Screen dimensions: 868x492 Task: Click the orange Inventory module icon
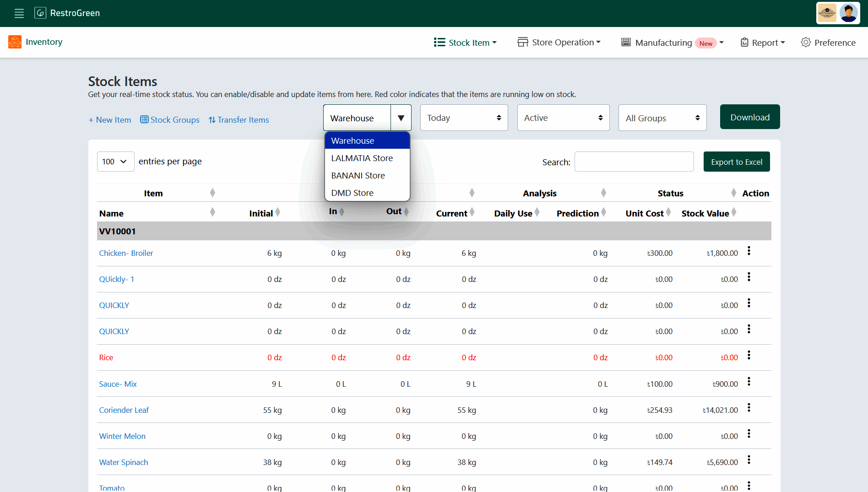(15, 42)
